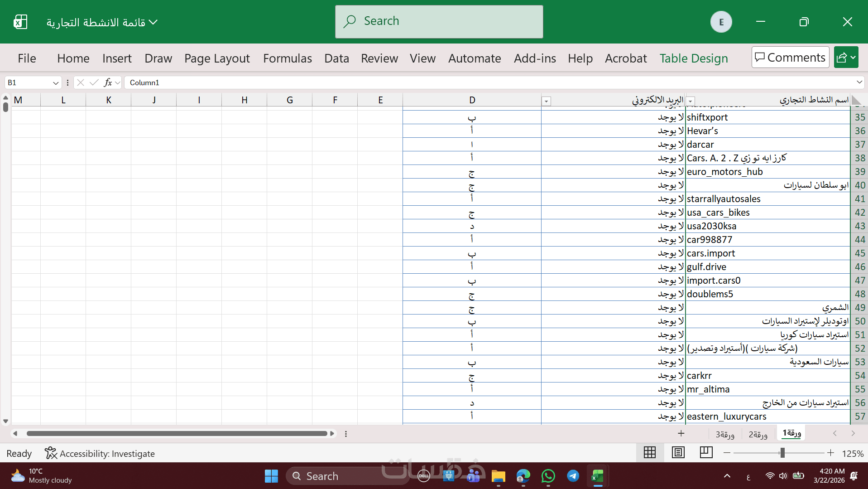Screen dimensions: 868x489
Task: Switch to sheet tab ورقة3
Action: (x=725, y=434)
